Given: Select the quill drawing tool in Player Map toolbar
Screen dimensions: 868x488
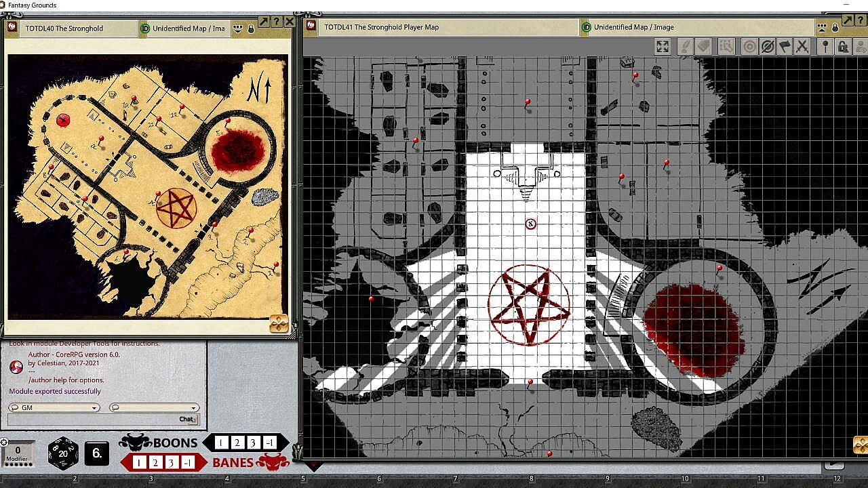Looking at the screenshot, I should pos(685,46).
